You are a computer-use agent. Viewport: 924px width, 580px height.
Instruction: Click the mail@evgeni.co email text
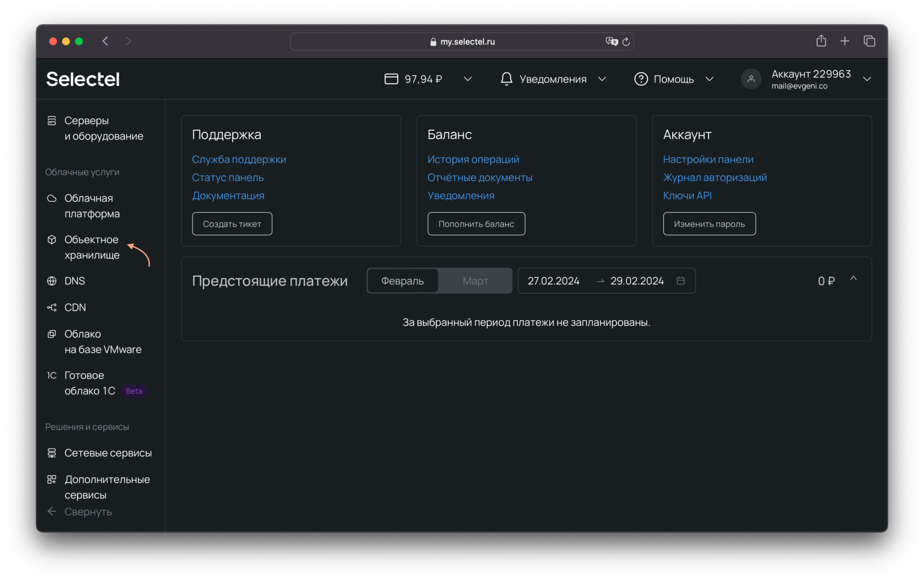click(799, 86)
